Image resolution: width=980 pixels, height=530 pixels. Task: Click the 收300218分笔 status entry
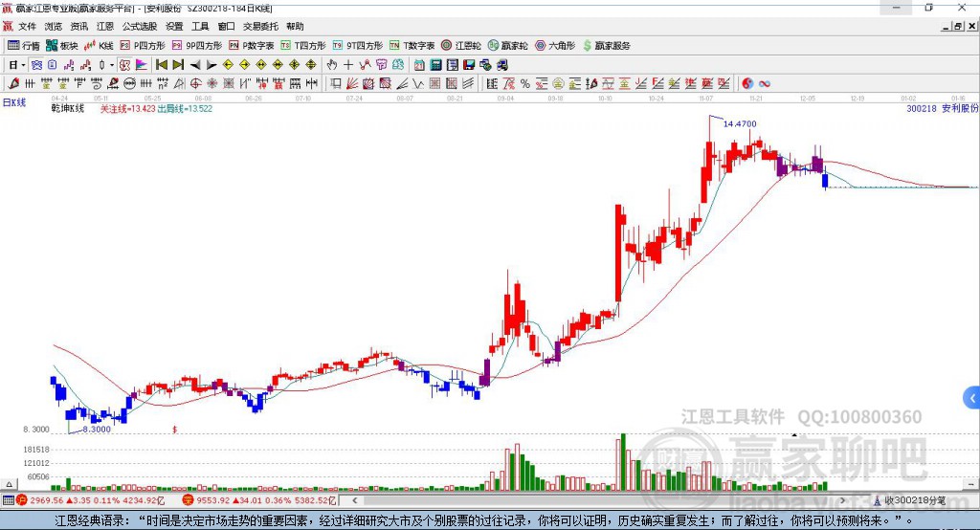tap(910, 500)
